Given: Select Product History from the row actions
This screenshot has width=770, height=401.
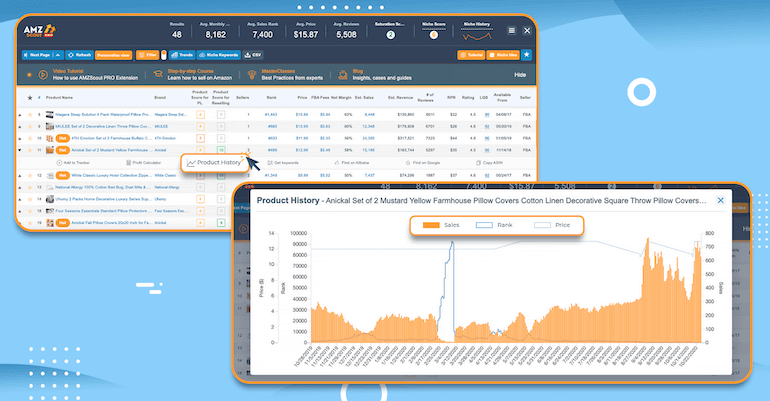Looking at the screenshot, I should click(x=215, y=162).
